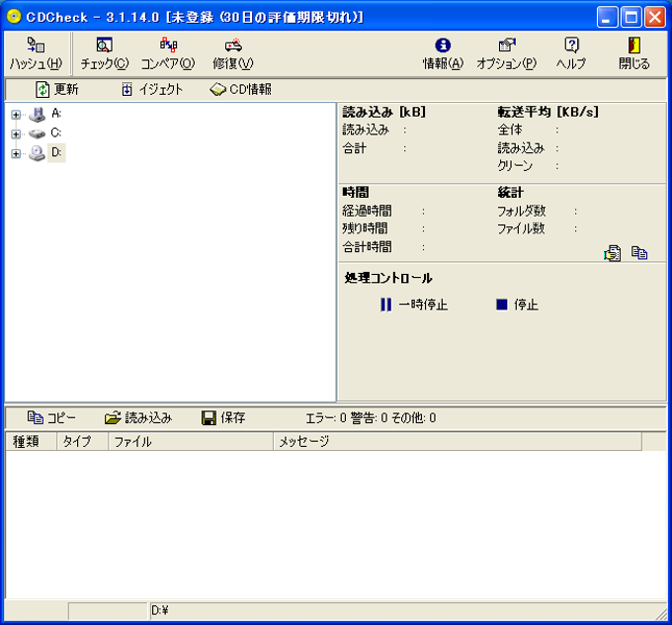Click the 処理コントロール heading
This screenshot has width=672, height=625.
tap(388, 278)
